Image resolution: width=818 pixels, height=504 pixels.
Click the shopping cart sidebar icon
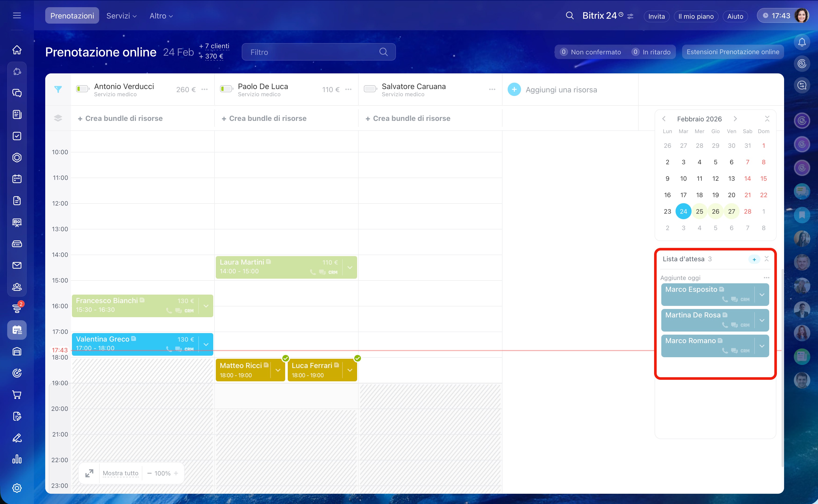pyautogui.click(x=17, y=395)
